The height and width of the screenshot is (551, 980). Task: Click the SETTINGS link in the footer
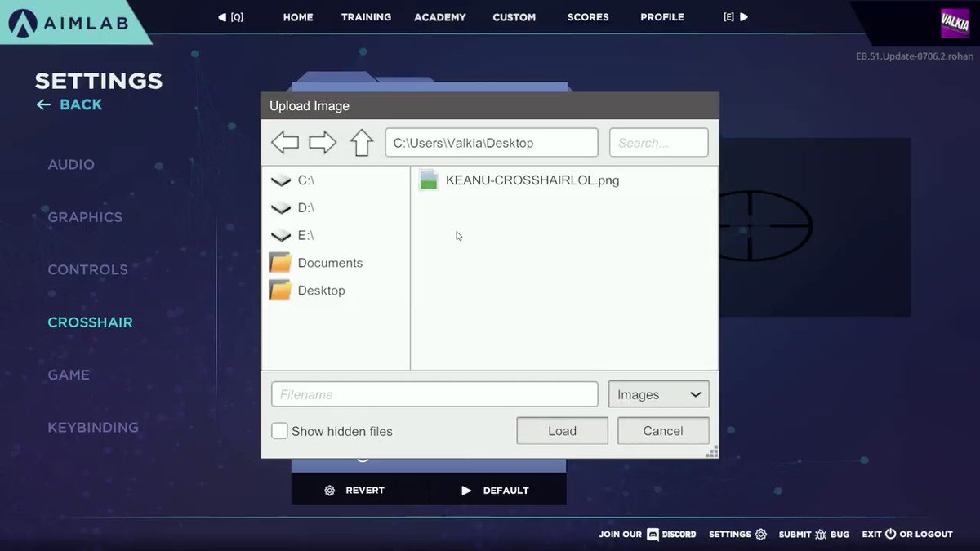(738, 535)
